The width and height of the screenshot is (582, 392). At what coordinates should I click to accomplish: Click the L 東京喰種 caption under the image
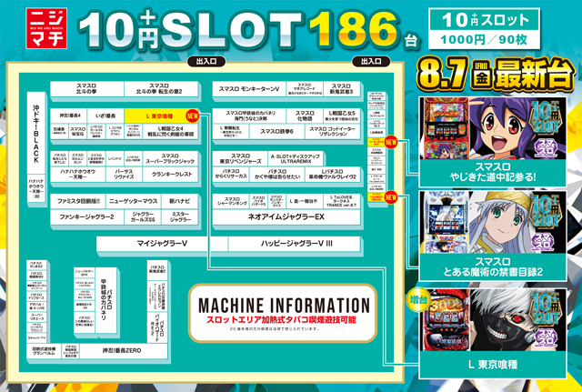click(493, 365)
